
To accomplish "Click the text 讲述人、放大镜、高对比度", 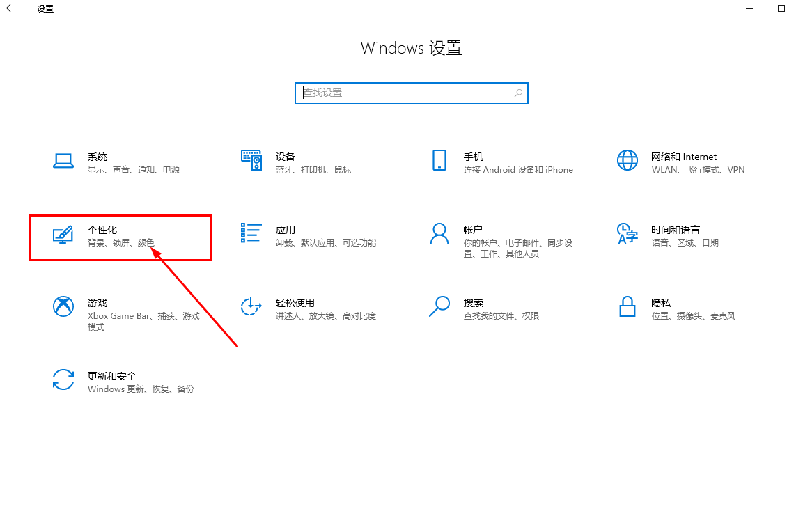I will tap(326, 316).
